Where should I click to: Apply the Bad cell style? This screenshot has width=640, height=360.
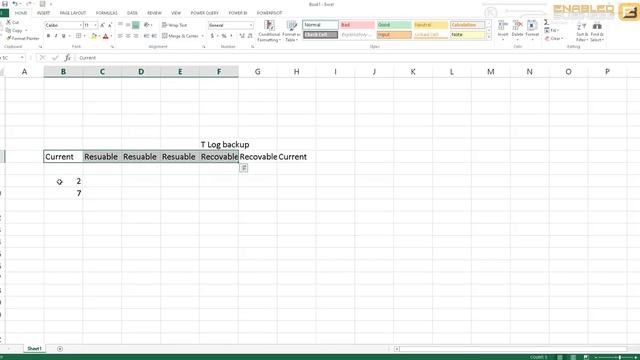(x=357, y=25)
